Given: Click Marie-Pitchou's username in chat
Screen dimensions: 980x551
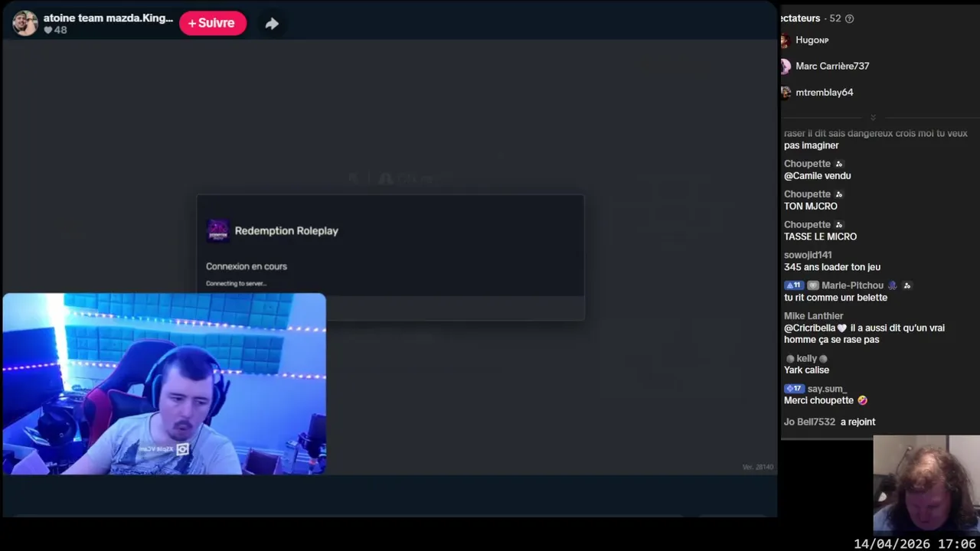Looking at the screenshot, I should [x=852, y=285].
